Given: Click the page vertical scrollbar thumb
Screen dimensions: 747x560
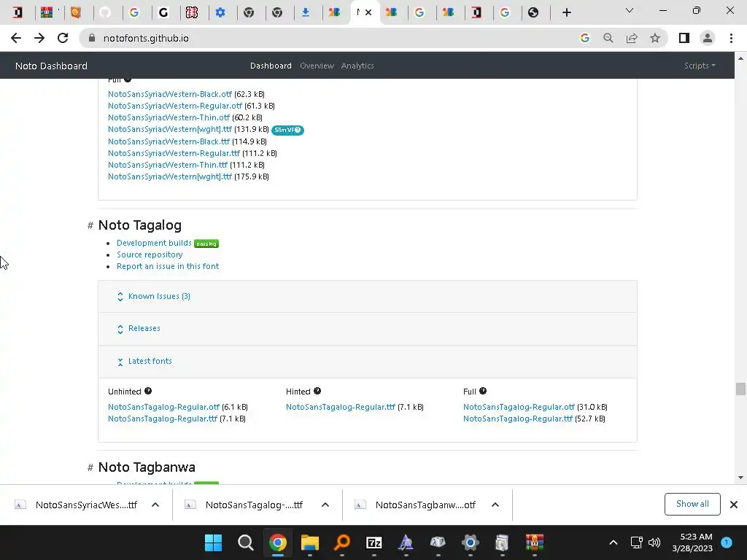Looking at the screenshot, I should [740, 389].
